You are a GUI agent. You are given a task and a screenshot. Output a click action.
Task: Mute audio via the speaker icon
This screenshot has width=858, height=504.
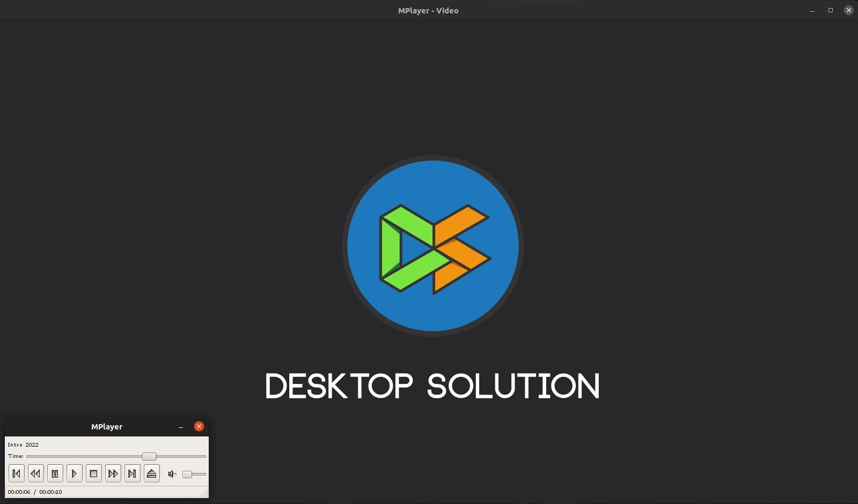[x=172, y=474]
